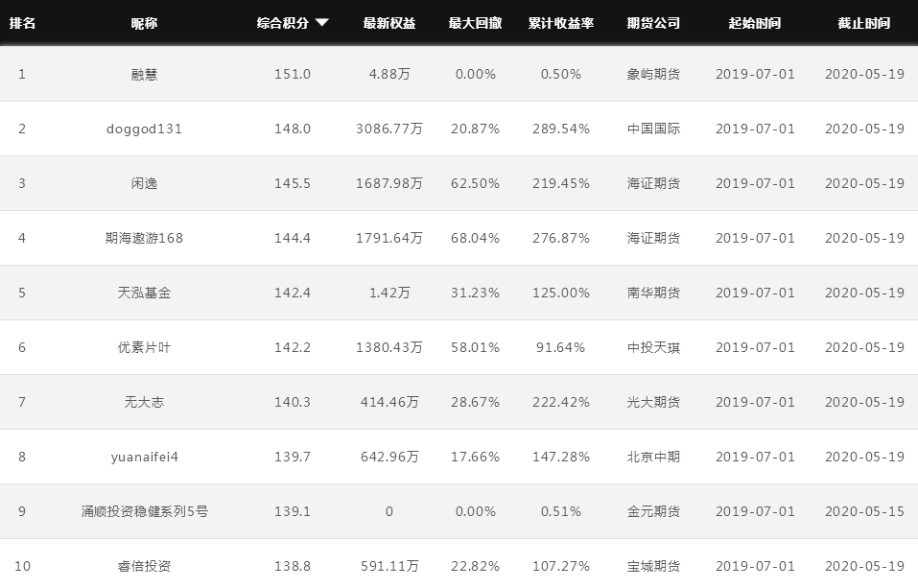Click the 昵称 column header
Image resolution: width=918 pixels, height=588 pixels.
tap(145, 23)
